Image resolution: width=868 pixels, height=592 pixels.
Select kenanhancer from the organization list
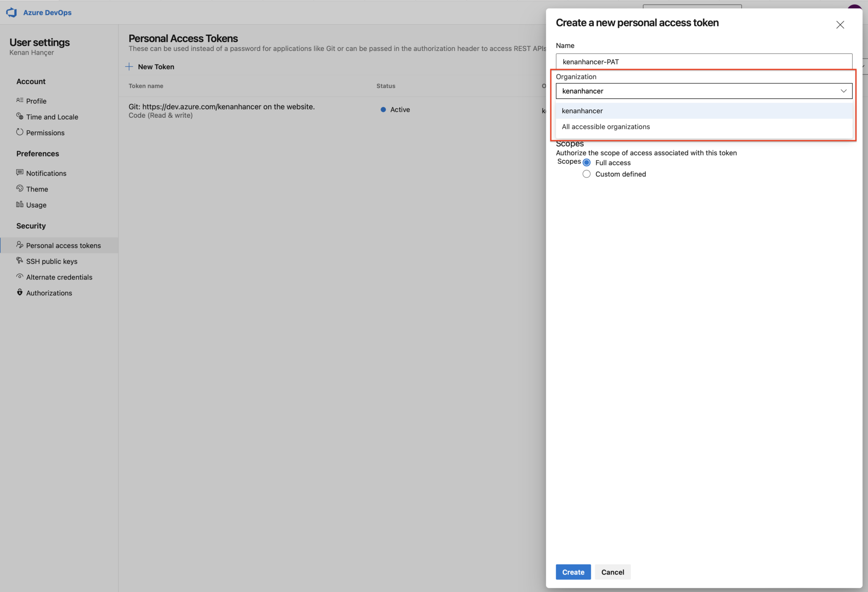point(582,111)
